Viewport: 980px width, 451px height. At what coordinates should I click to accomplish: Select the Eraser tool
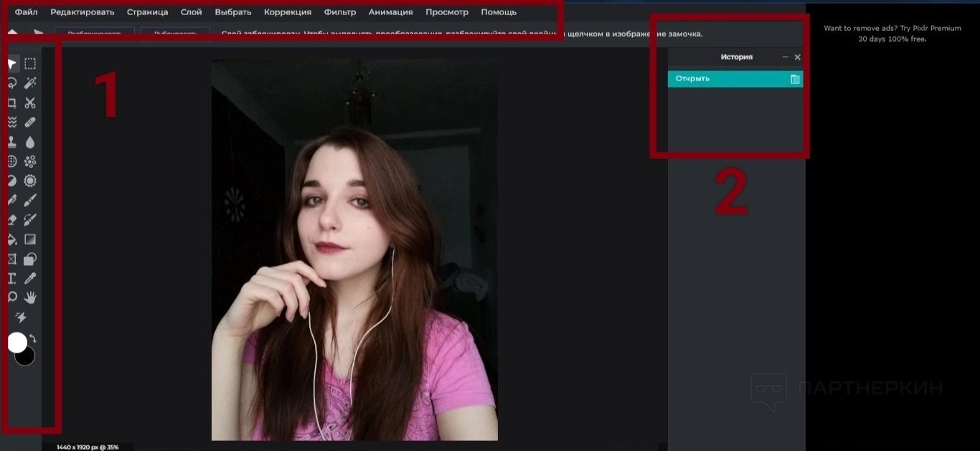12,220
